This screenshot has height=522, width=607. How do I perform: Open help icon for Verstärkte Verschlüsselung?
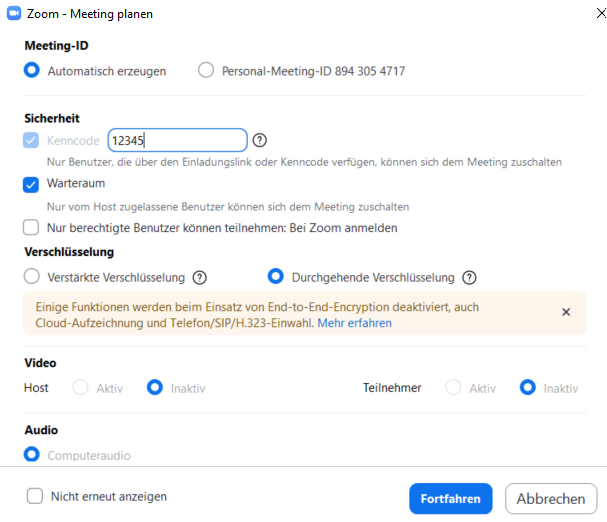click(200, 278)
